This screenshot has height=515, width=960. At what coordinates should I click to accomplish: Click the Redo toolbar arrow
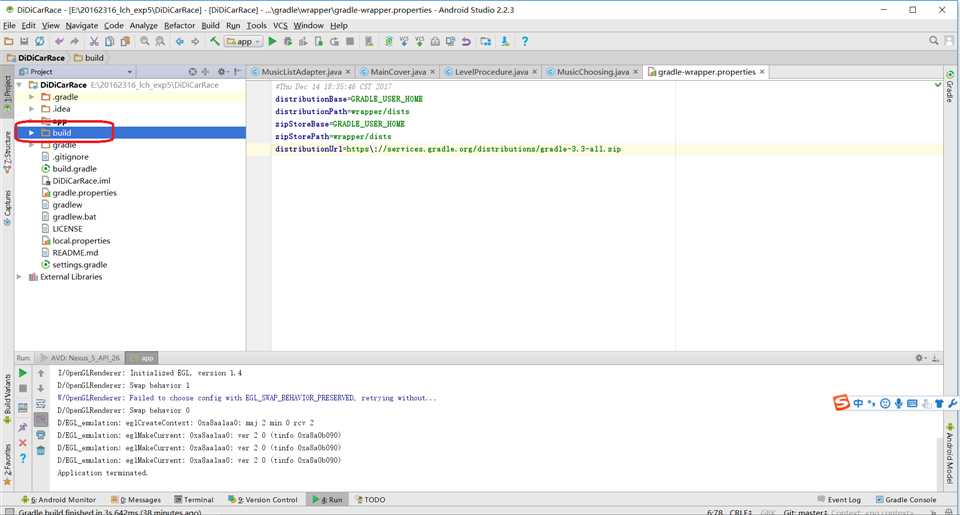pyautogui.click(x=75, y=42)
